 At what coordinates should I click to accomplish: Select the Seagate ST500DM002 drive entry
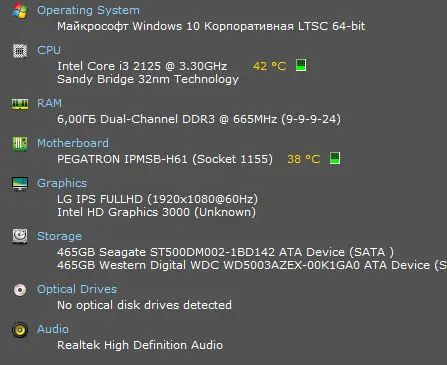[225, 252]
